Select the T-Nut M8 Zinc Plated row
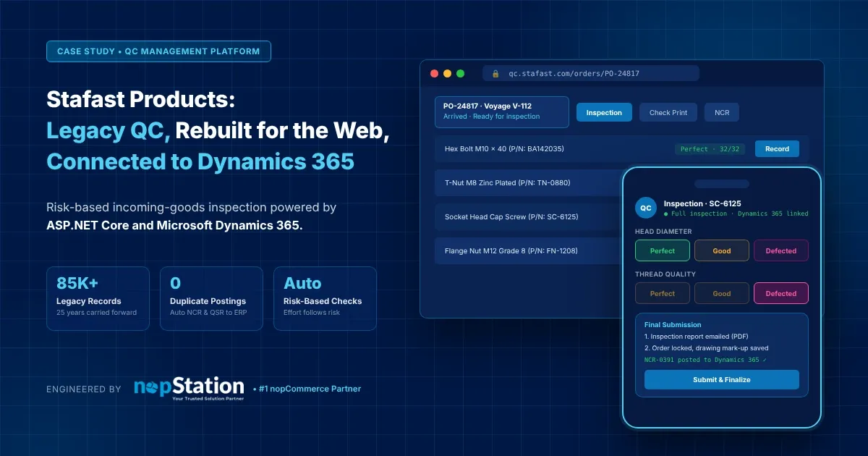This screenshot has width=868, height=456. coord(529,182)
